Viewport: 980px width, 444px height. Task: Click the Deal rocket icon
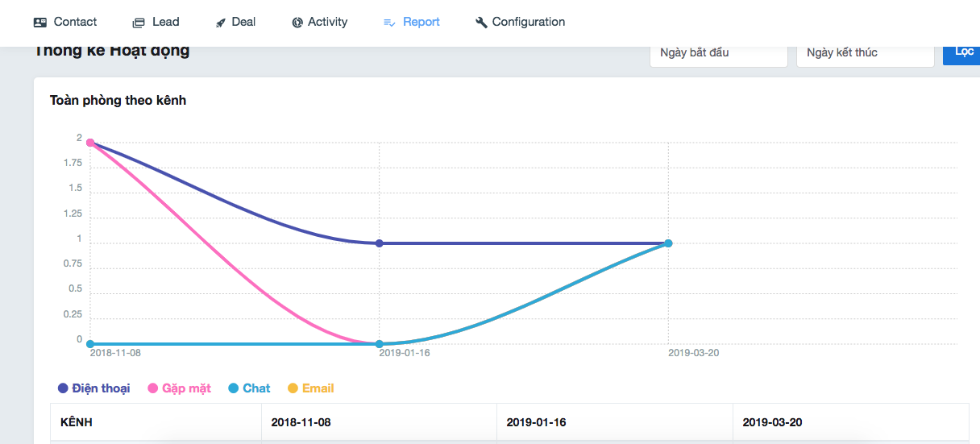[220, 23]
